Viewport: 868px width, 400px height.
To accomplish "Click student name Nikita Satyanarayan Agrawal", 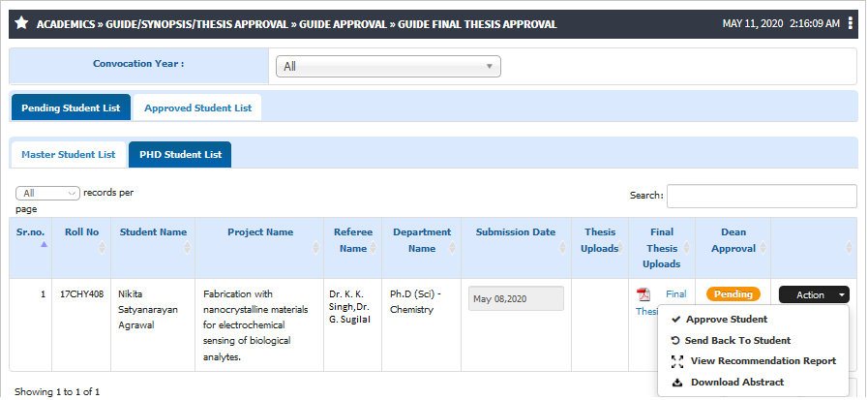I will point(148,309).
